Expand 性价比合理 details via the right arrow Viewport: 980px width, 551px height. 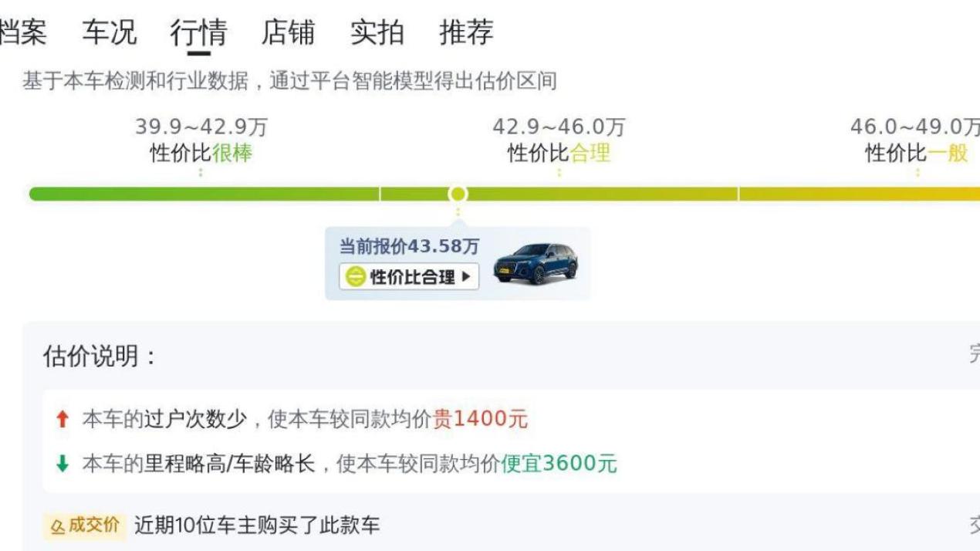click(x=468, y=276)
